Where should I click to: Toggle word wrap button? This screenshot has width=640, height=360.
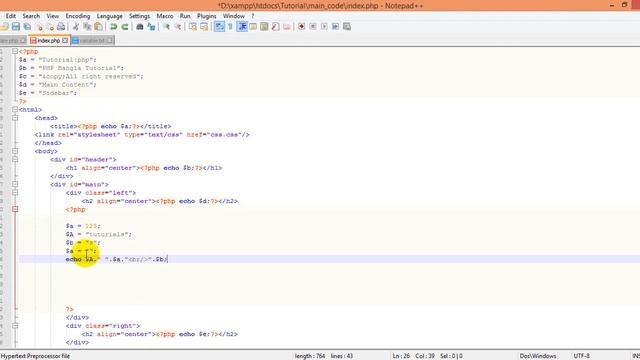pos(219,27)
